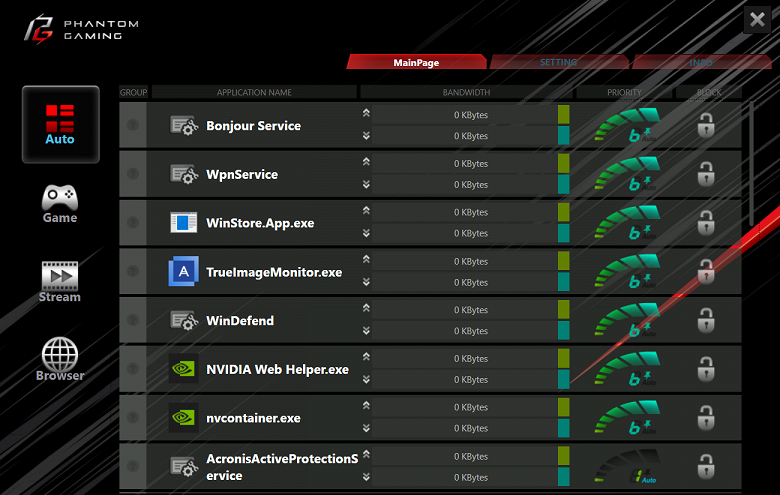
Task: Click TrueImageMonitor.exe Acronis icon
Action: tap(184, 271)
